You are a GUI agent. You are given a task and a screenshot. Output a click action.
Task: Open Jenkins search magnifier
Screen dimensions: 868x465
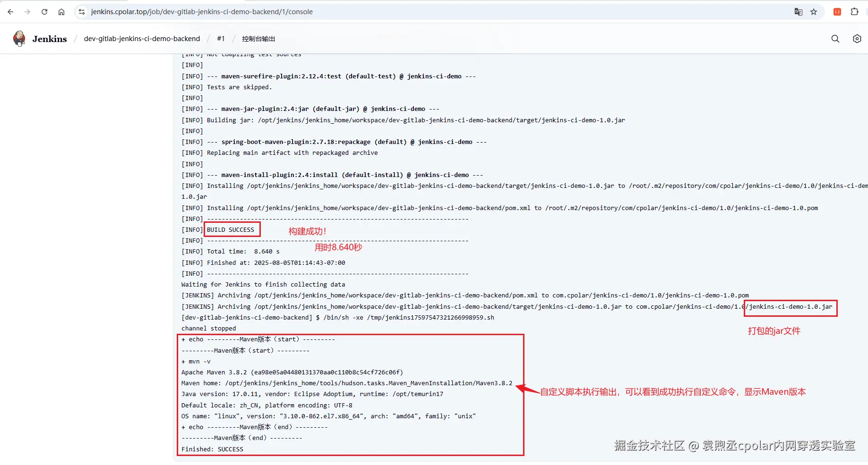[835, 39]
